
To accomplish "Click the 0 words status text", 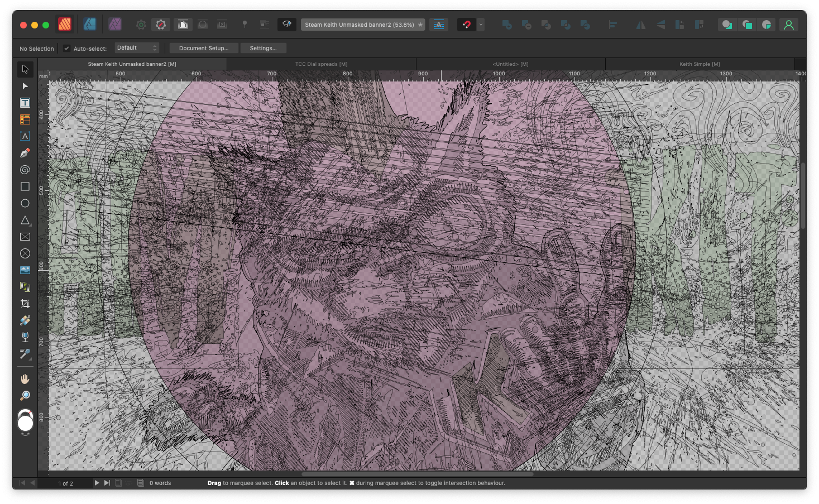I will [160, 483].
